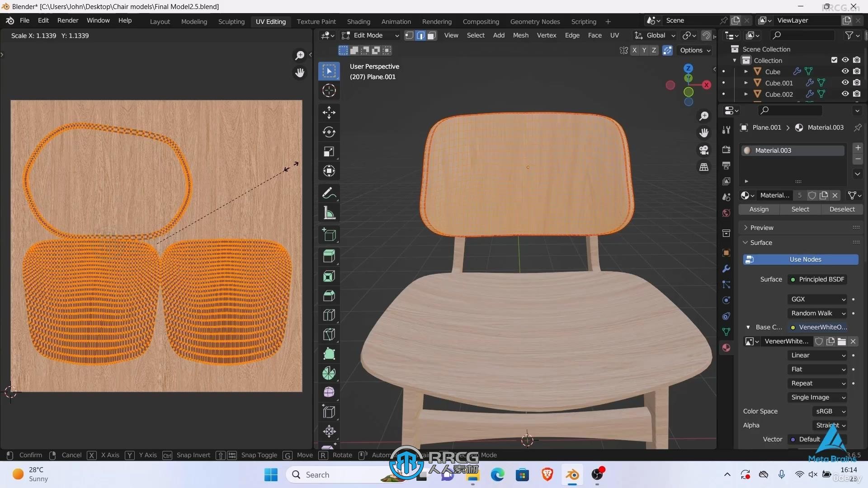
Task: Open the Color Space dropdown
Action: (829, 411)
